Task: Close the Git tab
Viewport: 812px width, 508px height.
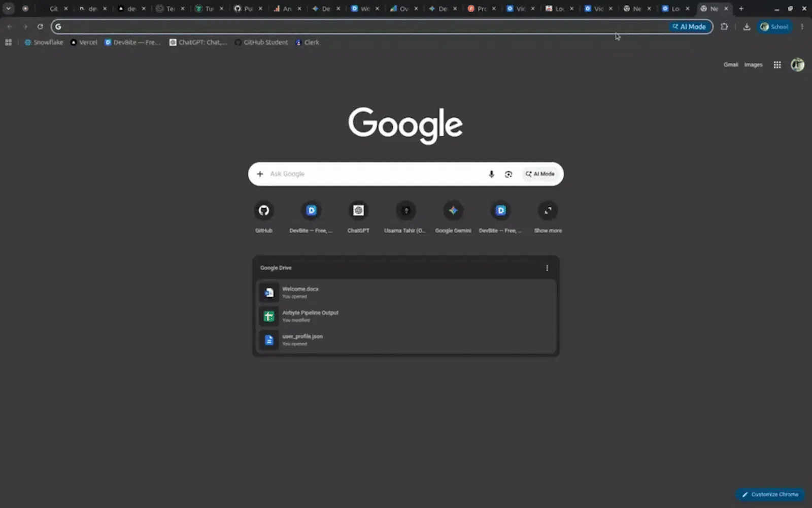Action: [x=66, y=9]
